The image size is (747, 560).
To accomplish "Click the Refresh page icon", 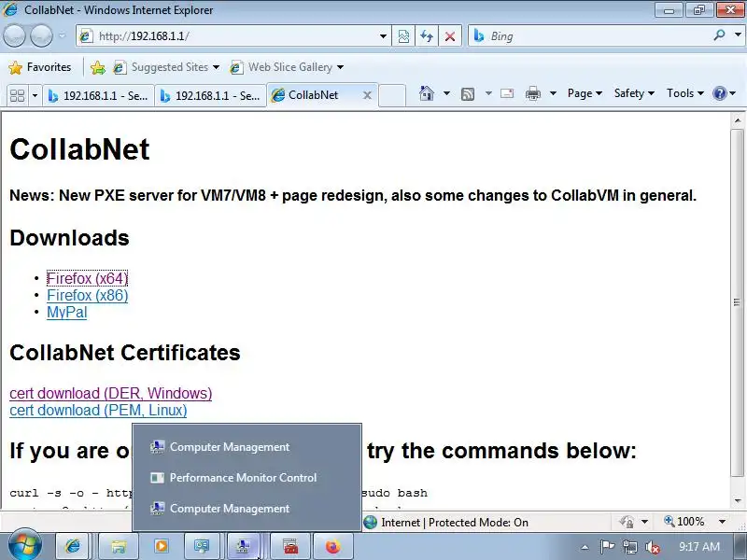I will pyautogui.click(x=427, y=36).
